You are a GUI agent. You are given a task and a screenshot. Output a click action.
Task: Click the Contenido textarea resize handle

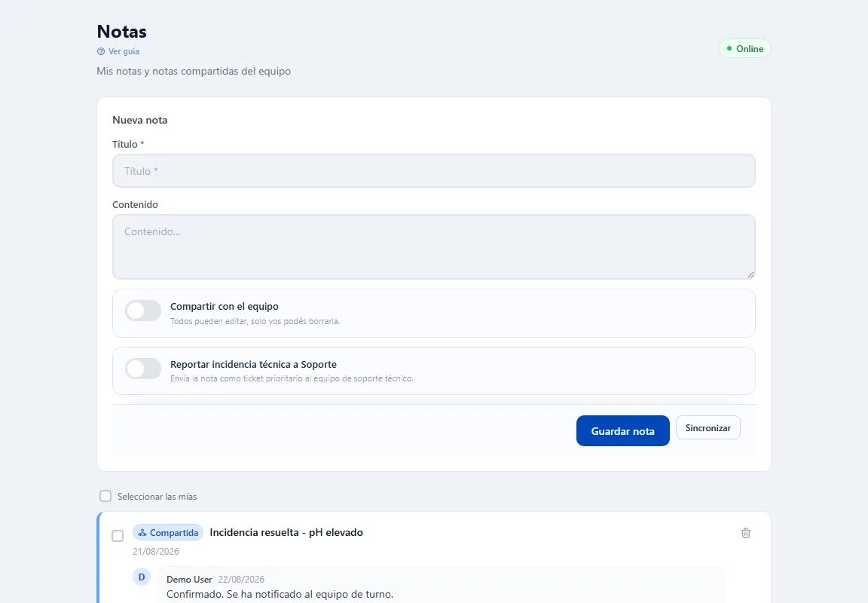(x=750, y=274)
